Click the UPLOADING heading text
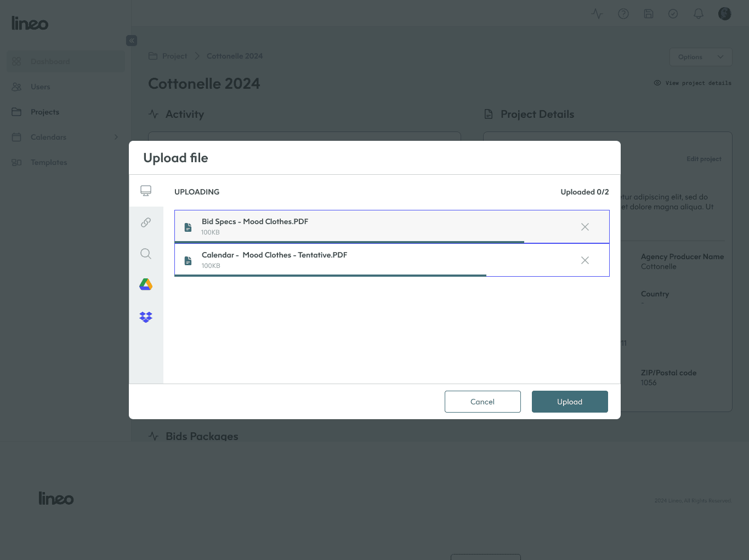Viewport: 749px width, 560px height. [x=197, y=192]
